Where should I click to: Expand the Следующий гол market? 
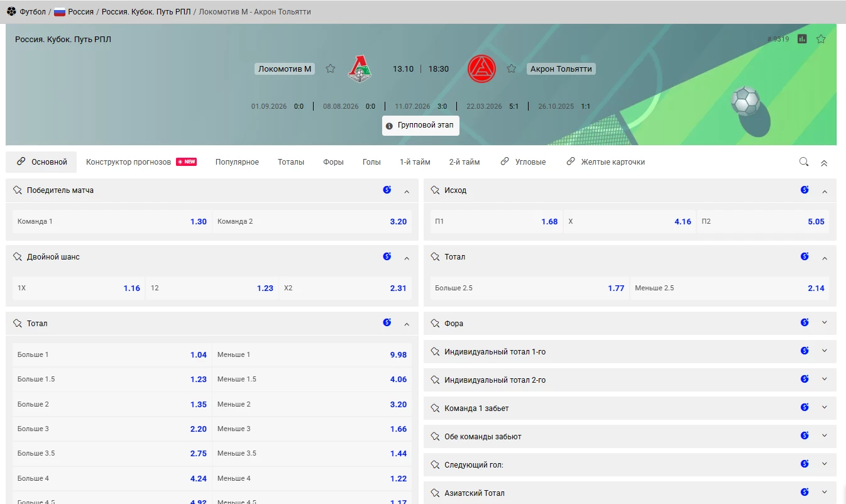pyautogui.click(x=825, y=464)
